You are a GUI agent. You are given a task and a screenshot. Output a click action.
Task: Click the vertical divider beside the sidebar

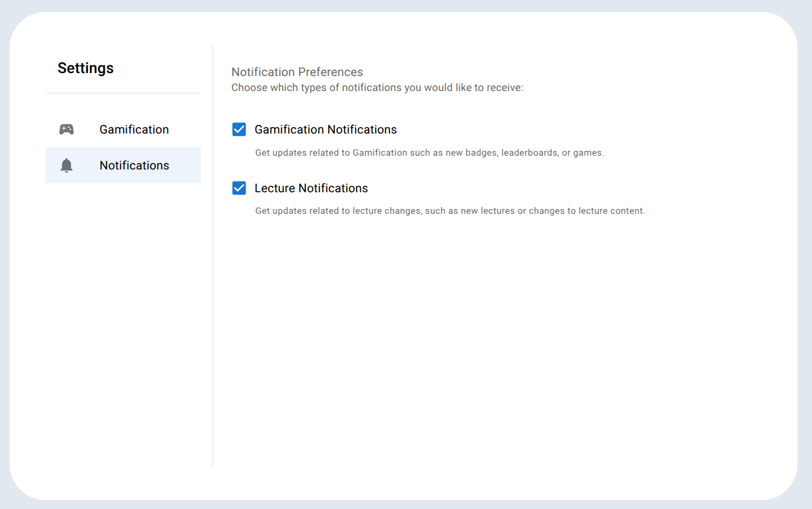click(213, 256)
